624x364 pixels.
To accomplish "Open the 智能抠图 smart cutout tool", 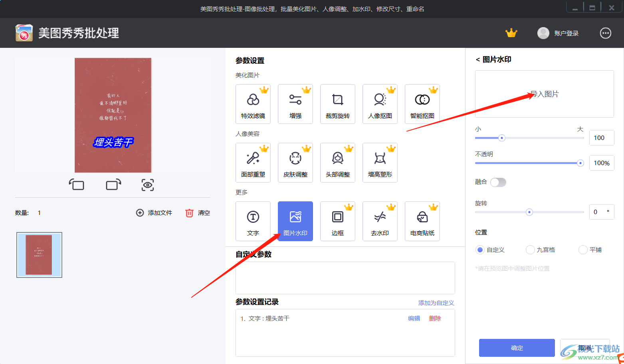I will point(422,104).
